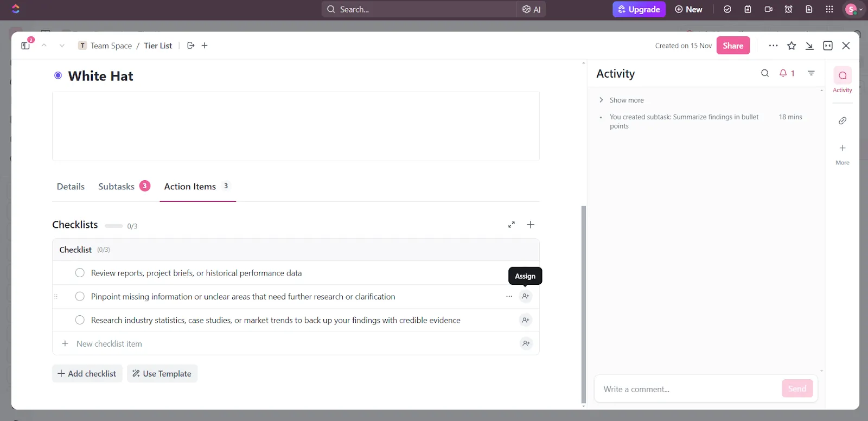
Task: Open the link relationships sidebar icon
Action: 843,120
